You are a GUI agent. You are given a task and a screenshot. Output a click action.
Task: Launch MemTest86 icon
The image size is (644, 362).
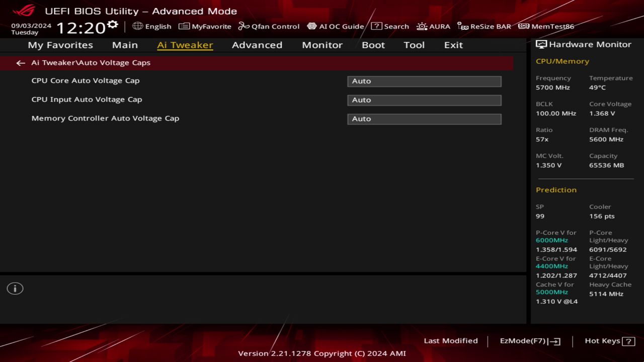(524, 26)
